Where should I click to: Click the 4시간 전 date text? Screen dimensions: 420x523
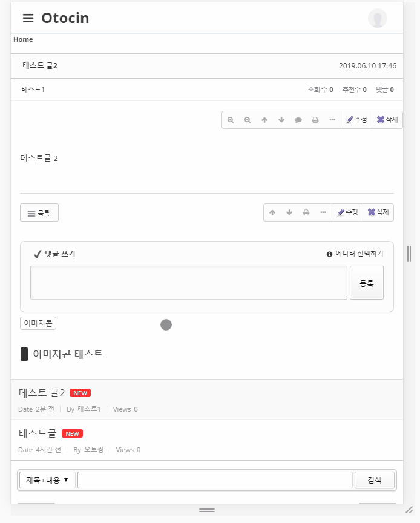click(48, 450)
